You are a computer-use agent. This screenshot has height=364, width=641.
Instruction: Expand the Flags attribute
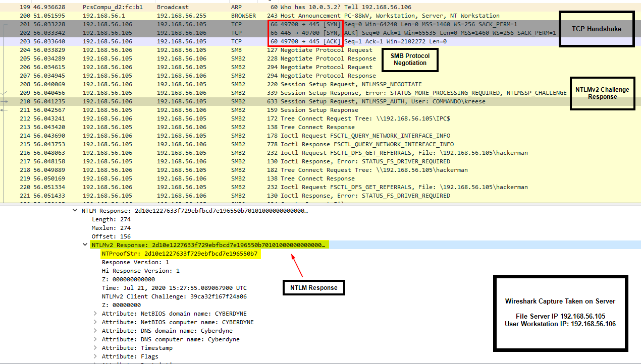point(95,356)
